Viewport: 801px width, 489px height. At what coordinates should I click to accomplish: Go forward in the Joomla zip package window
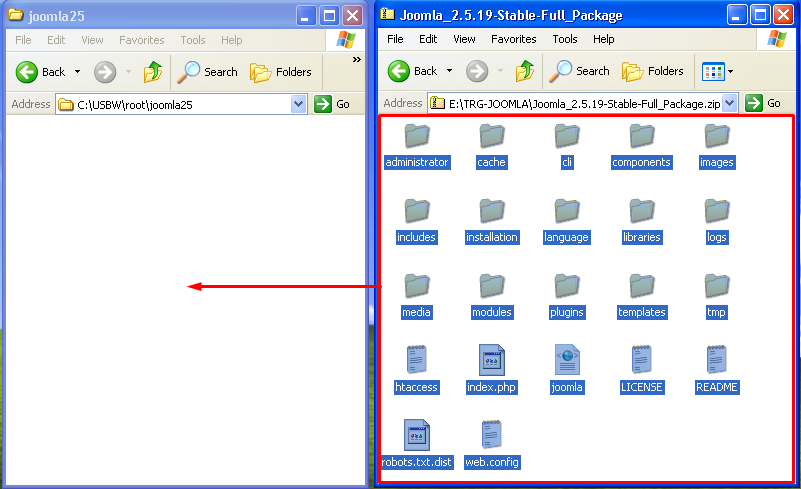(477, 71)
